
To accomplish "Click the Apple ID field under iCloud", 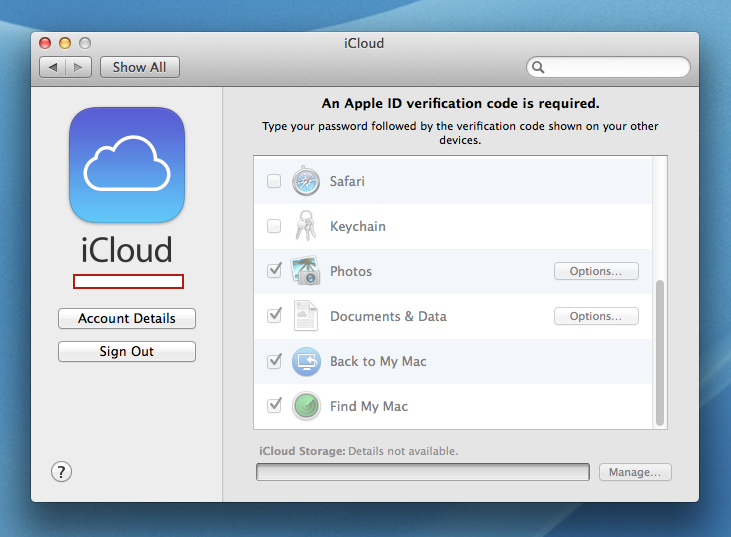I will pos(128,282).
